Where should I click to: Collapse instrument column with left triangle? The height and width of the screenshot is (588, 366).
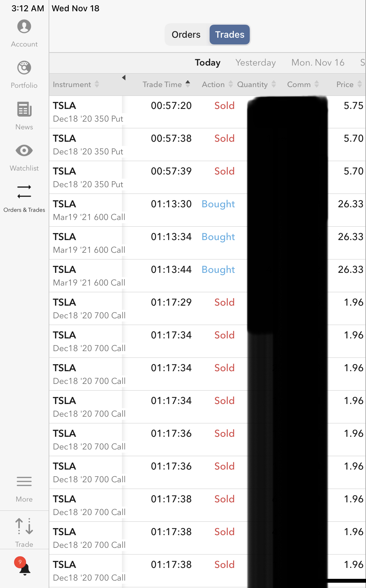click(124, 78)
